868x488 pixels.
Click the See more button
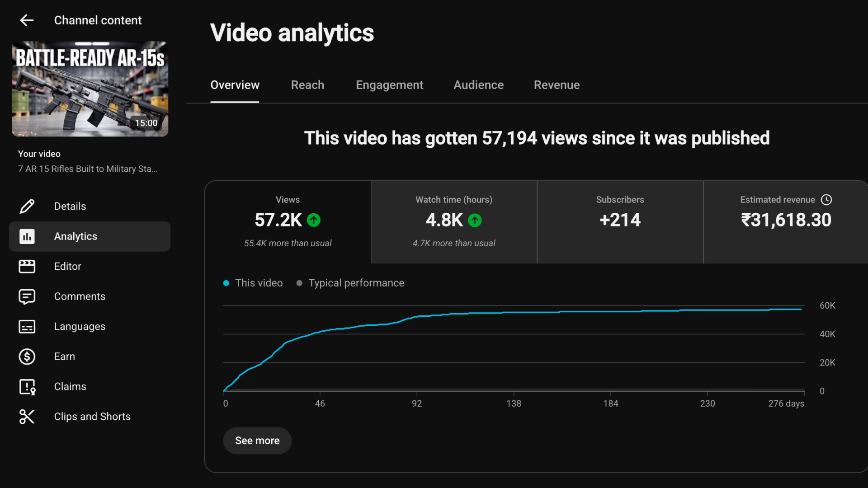(257, 441)
